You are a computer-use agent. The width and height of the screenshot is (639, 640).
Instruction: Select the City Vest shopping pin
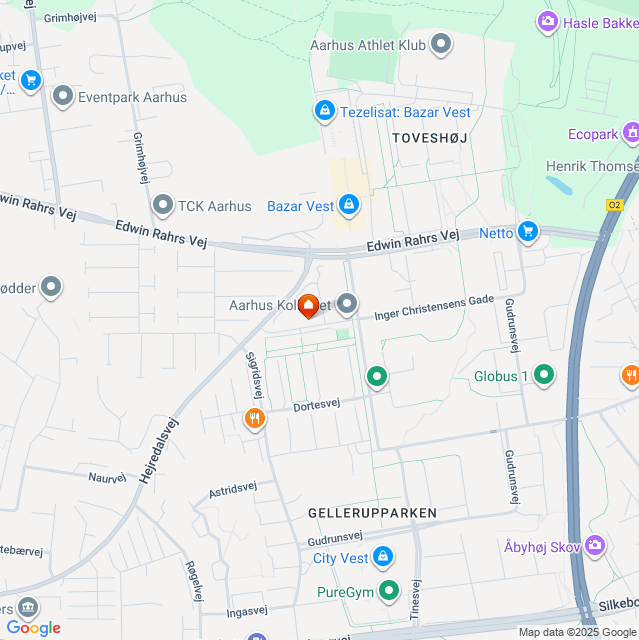coord(383,557)
